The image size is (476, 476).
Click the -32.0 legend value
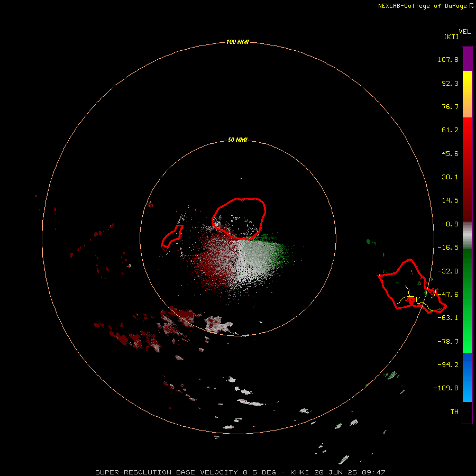click(448, 271)
